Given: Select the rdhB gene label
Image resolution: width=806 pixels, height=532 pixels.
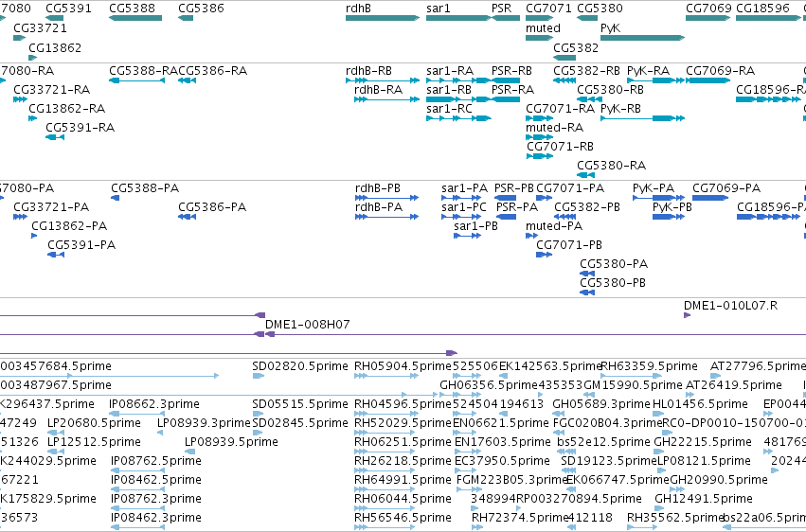Looking at the screenshot, I should click(358, 9).
